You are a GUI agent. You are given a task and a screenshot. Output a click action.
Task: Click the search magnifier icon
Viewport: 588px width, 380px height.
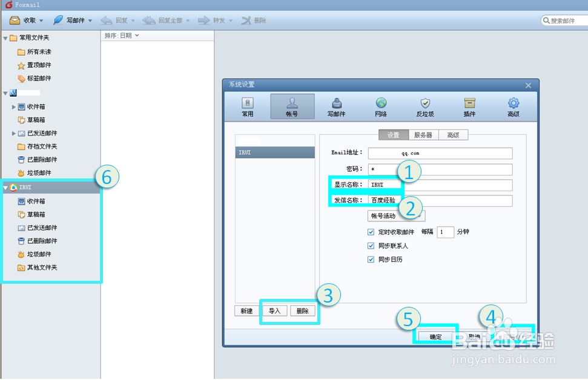tap(546, 20)
